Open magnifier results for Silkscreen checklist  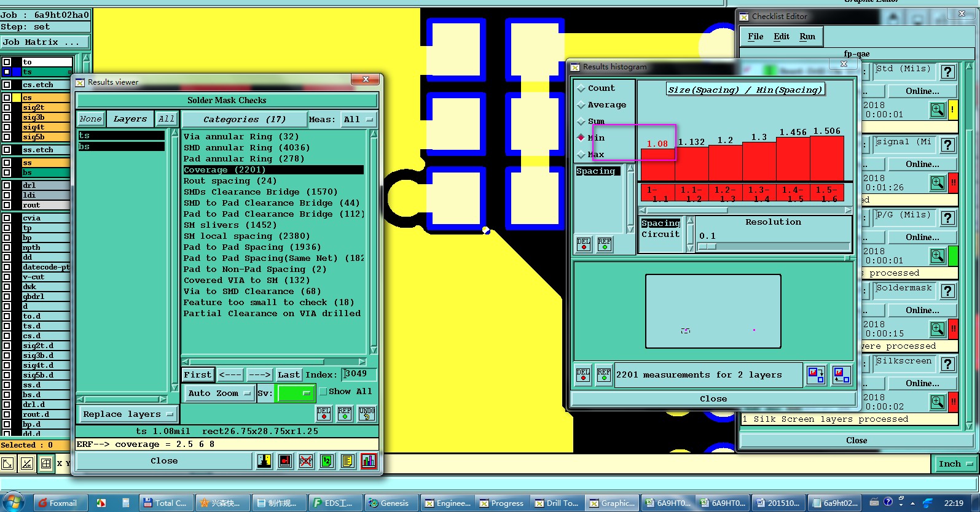938,402
